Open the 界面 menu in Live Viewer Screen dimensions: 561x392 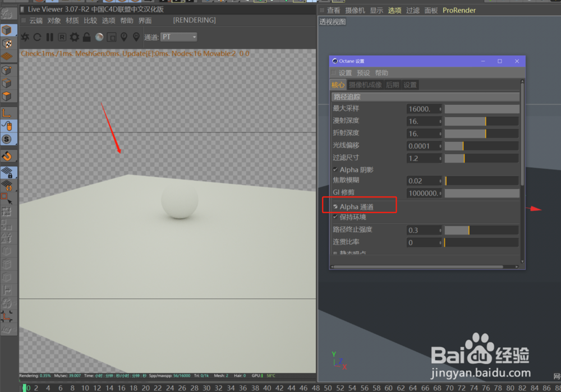(145, 20)
